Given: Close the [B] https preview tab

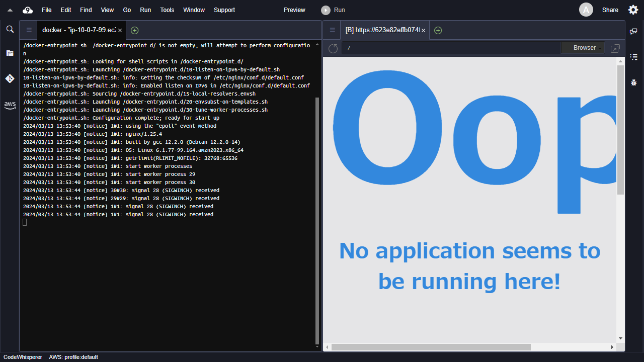Looking at the screenshot, I should click(x=424, y=31).
